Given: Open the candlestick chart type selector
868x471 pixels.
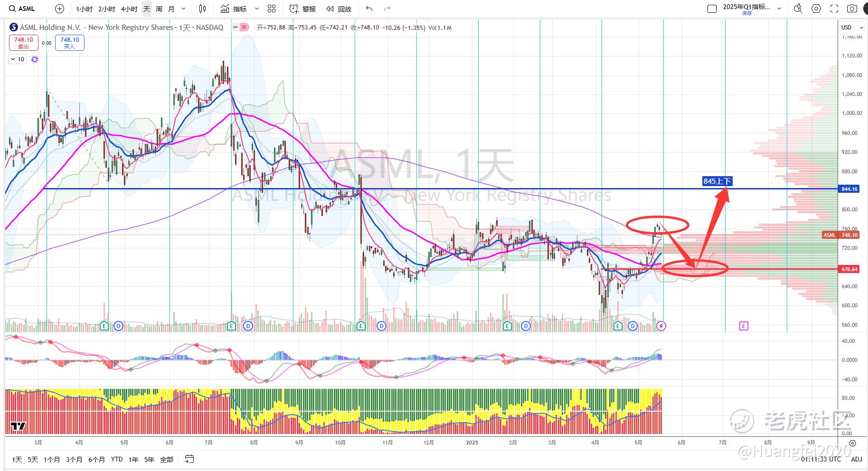Looking at the screenshot, I should pyautogui.click(x=203, y=9).
